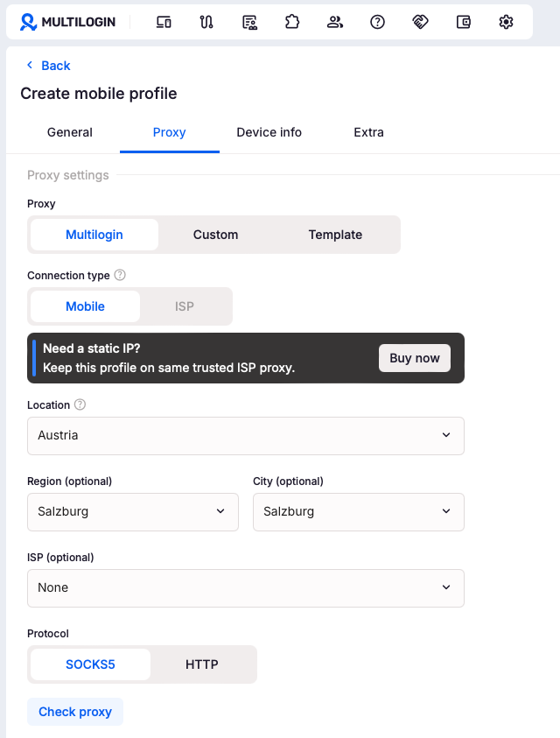Open the ISP optional dropdown

[x=246, y=588]
